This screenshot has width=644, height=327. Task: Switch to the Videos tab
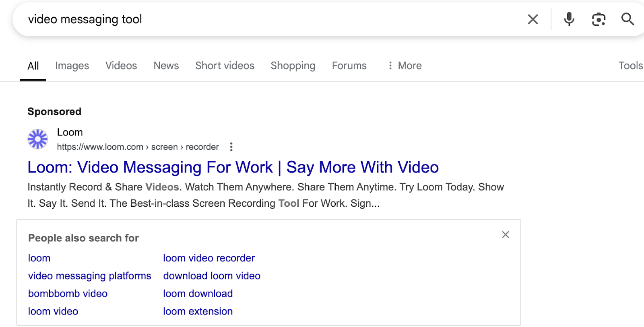(x=121, y=66)
